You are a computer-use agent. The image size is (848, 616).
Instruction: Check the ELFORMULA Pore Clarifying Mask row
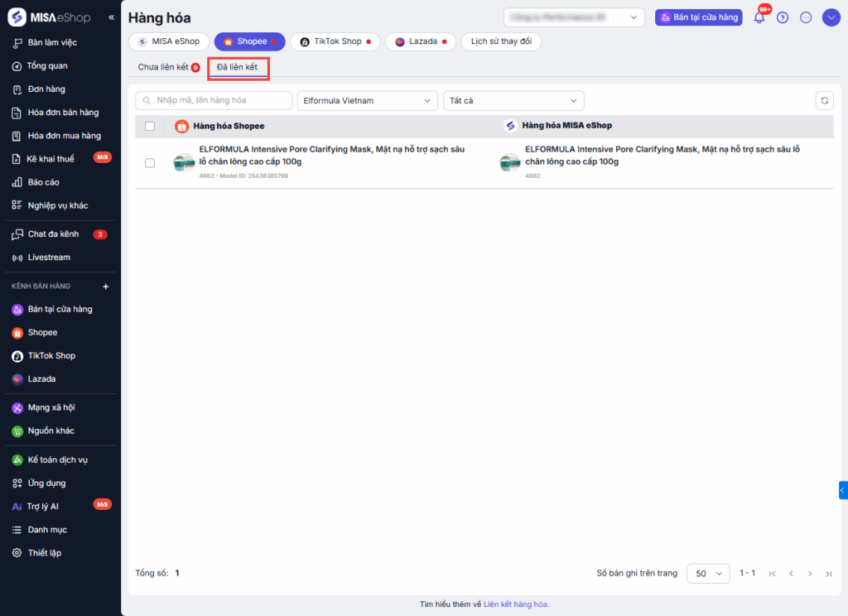click(x=150, y=163)
